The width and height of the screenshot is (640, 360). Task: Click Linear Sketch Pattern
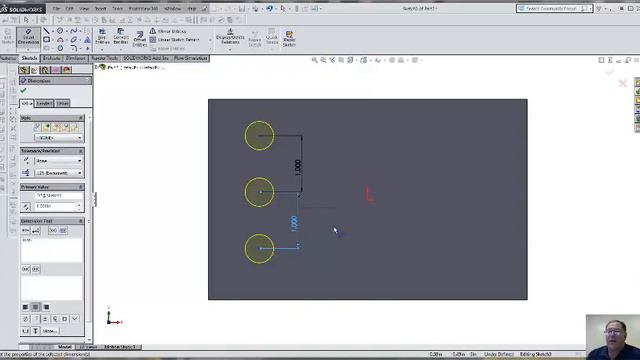pyautogui.click(x=175, y=40)
